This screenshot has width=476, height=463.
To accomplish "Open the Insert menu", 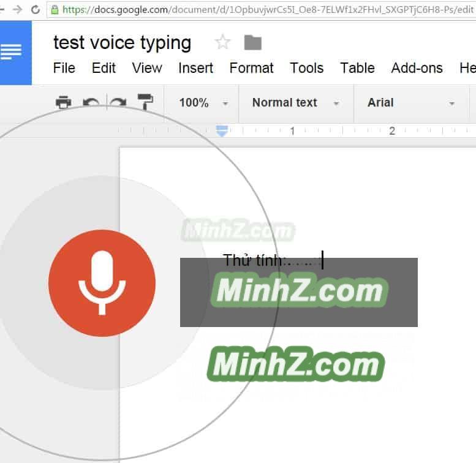I will click(x=196, y=68).
